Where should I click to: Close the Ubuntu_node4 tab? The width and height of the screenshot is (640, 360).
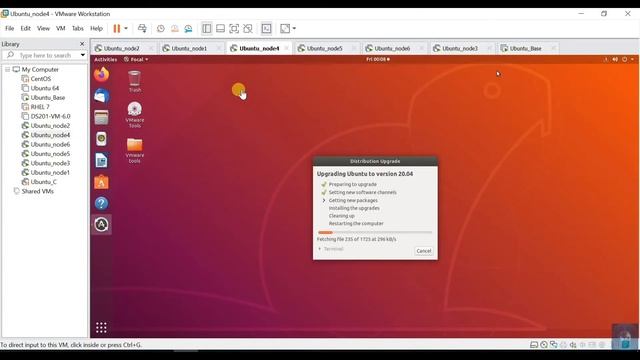click(287, 48)
